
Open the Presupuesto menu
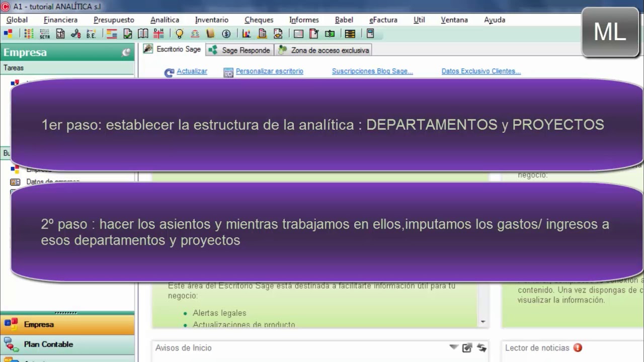tap(114, 20)
